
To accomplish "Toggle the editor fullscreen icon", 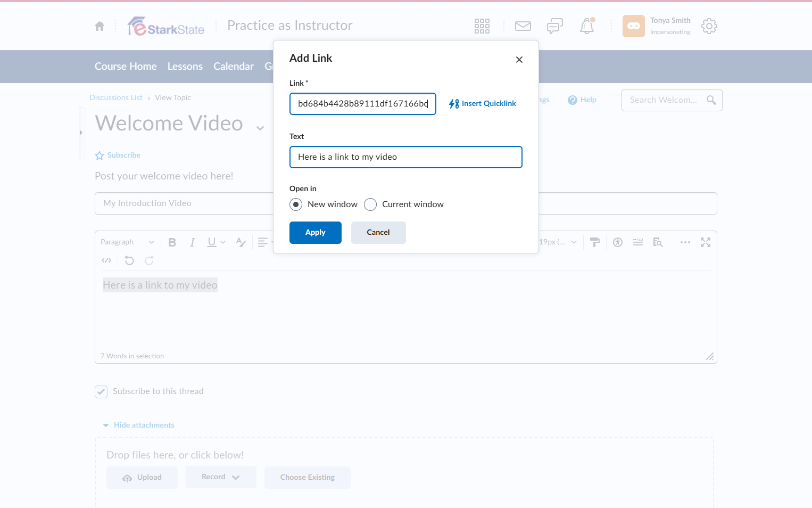I will coord(706,242).
